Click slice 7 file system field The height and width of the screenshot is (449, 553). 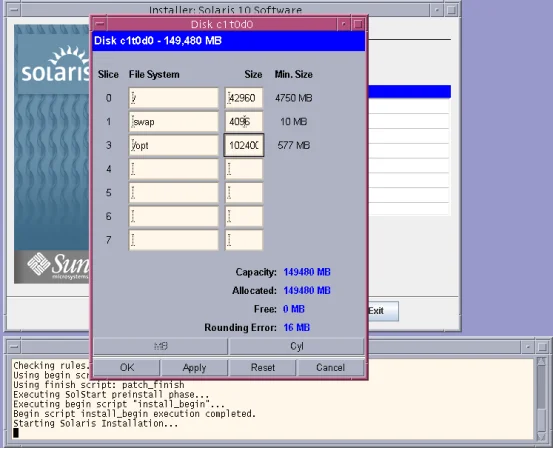coord(174,240)
